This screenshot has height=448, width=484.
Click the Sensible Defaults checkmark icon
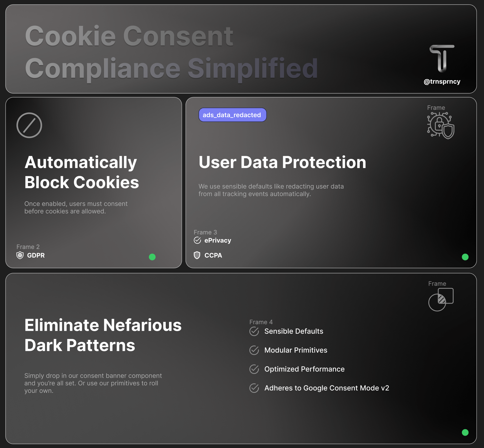click(x=254, y=331)
